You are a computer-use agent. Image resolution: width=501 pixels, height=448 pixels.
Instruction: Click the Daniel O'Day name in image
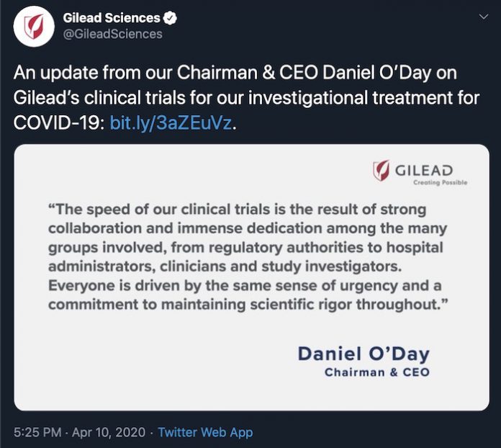point(364,354)
